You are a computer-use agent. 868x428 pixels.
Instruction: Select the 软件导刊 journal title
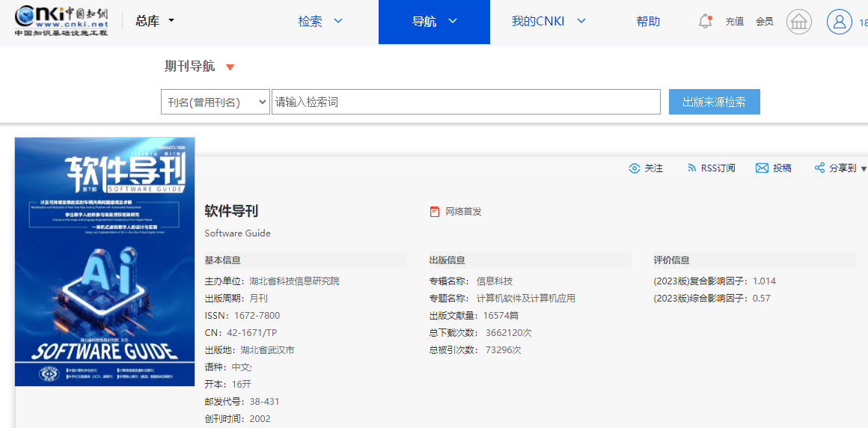point(231,211)
